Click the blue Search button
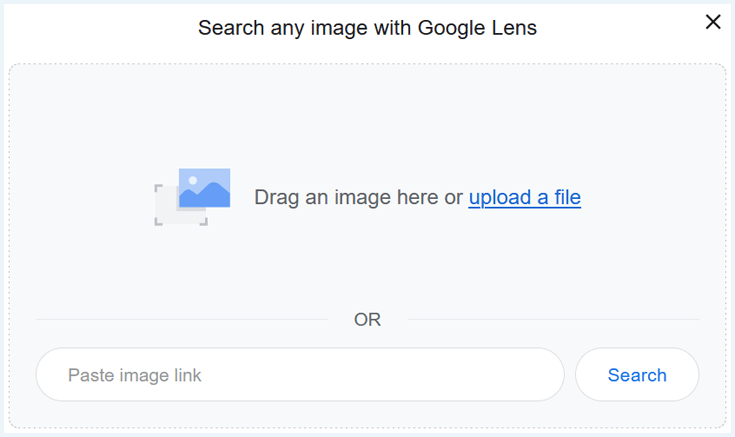Image resolution: width=735 pixels, height=437 pixels. 637,374
